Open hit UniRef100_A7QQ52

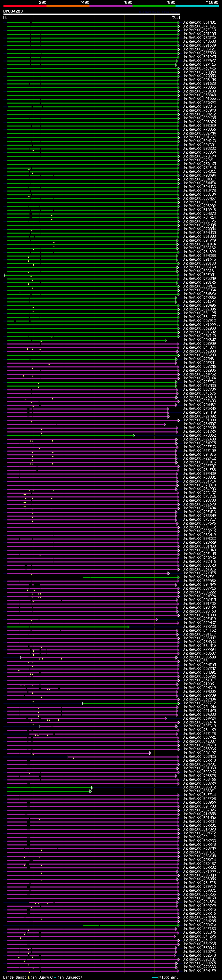tap(199, 436)
